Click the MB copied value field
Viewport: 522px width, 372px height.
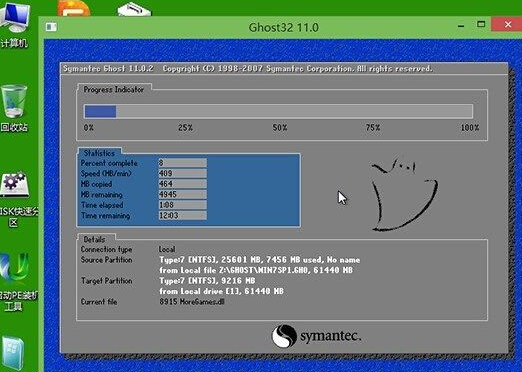coord(182,184)
